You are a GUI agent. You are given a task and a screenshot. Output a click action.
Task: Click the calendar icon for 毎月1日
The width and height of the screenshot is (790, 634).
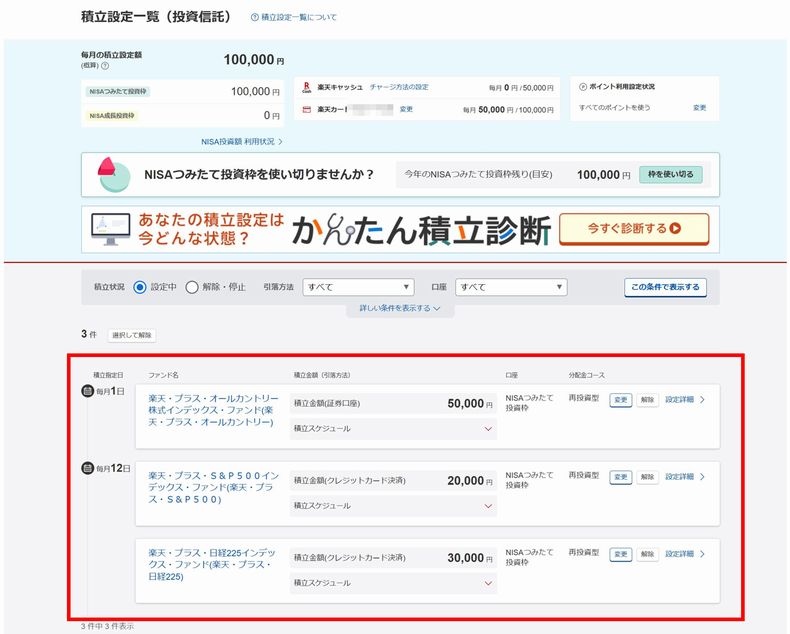(x=87, y=391)
